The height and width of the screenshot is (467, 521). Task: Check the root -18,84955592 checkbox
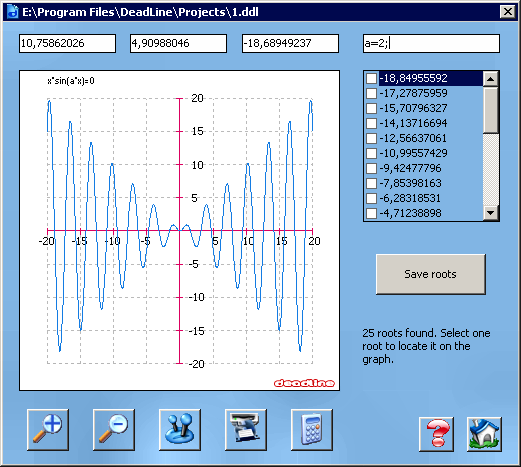(x=371, y=78)
